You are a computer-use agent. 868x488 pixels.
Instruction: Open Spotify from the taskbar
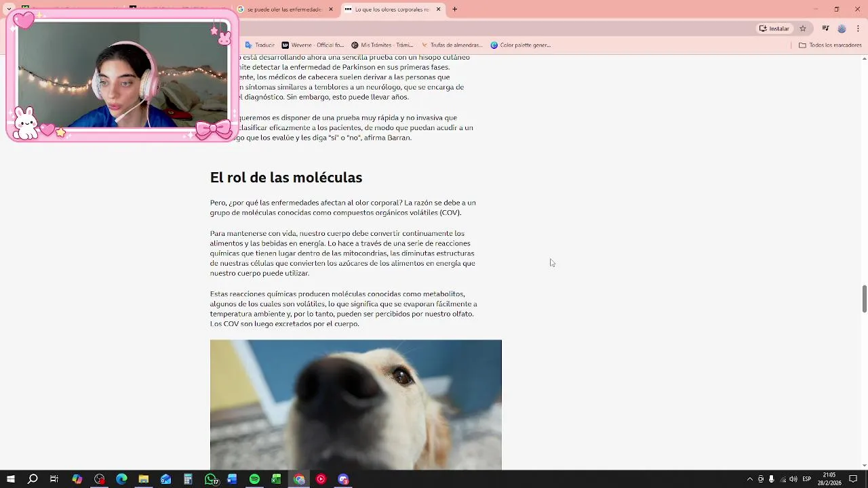click(x=254, y=479)
